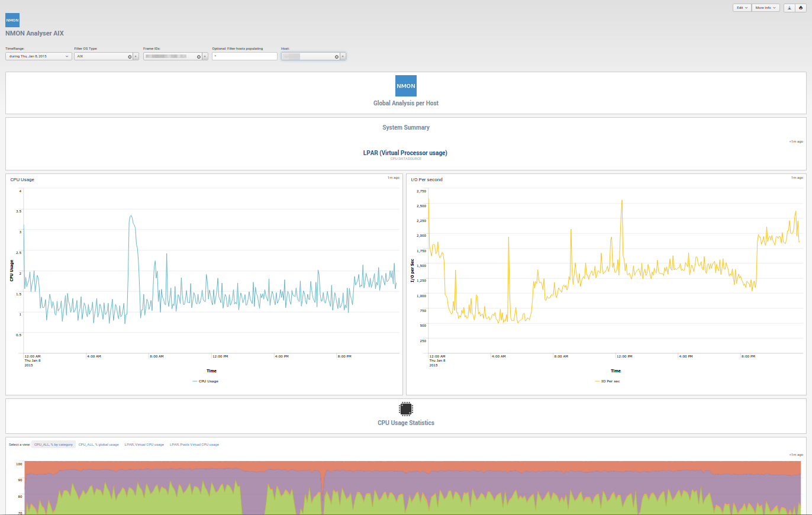Click the Filter OS Type label

click(86, 49)
